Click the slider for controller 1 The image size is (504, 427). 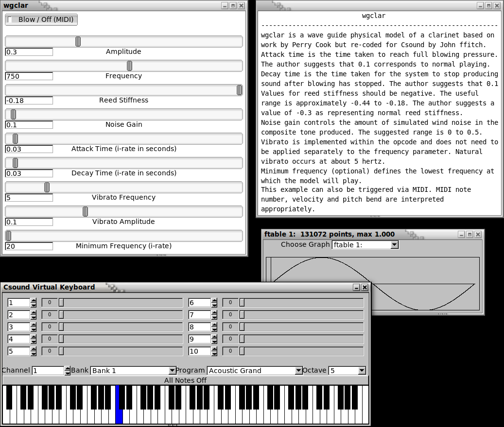121,303
